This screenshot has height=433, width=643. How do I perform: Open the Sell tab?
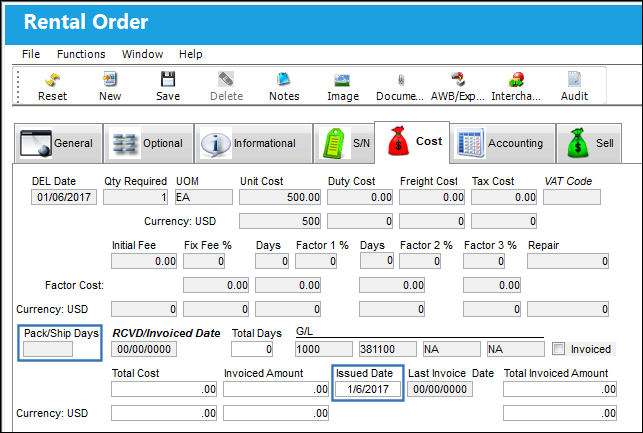coord(589,144)
